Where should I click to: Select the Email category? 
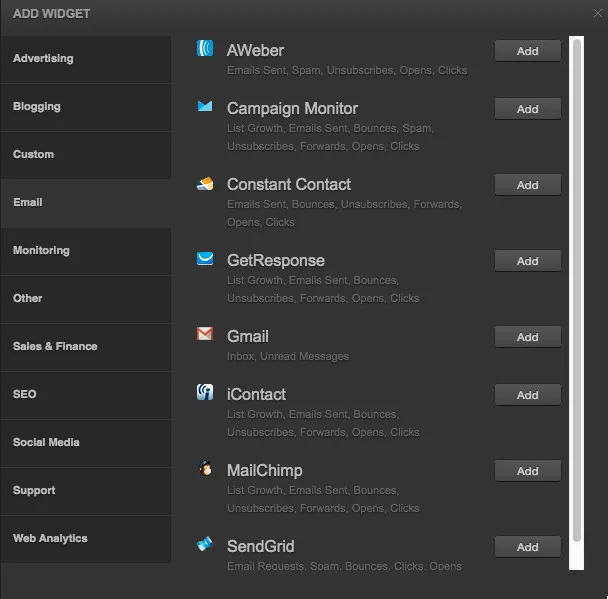(x=86, y=203)
